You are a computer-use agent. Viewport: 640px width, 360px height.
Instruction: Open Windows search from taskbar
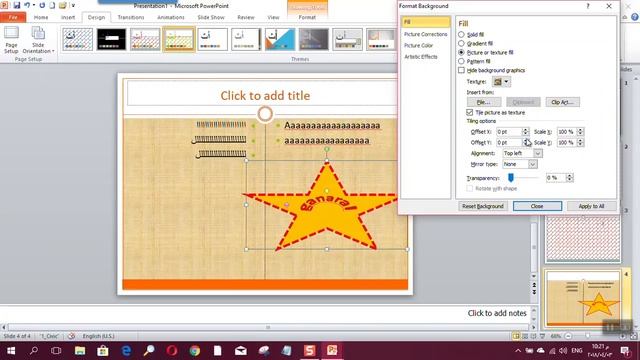pos(34,351)
